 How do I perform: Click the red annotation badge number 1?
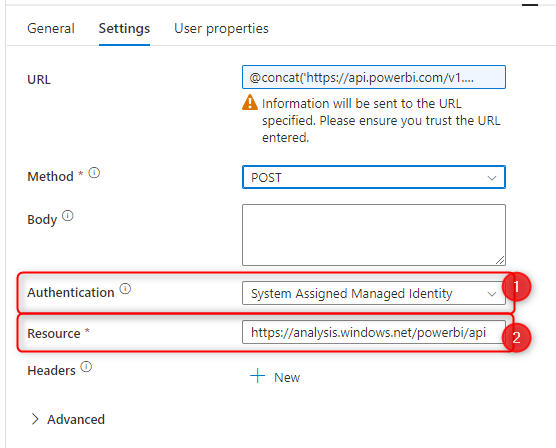(516, 287)
